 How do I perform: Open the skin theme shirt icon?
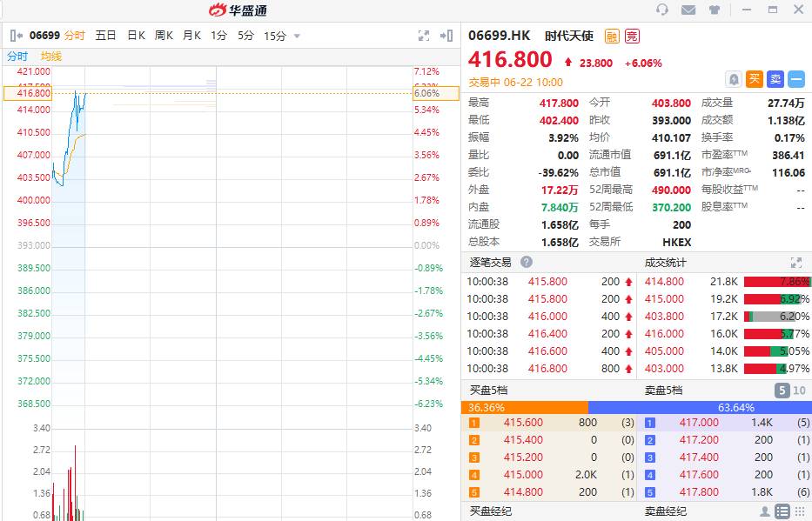715,10
